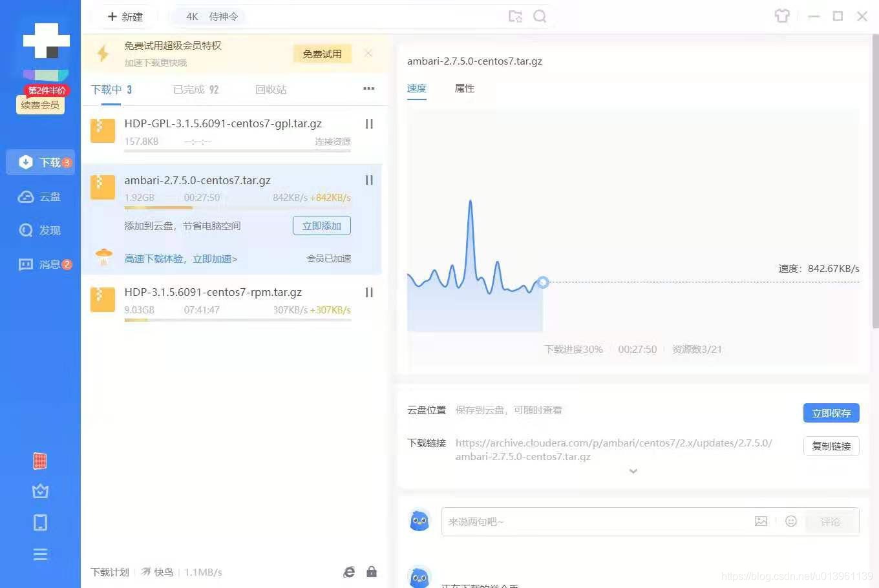Open the skin (shirt) icon in title bar
The width and height of the screenshot is (879, 588).
(782, 16)
